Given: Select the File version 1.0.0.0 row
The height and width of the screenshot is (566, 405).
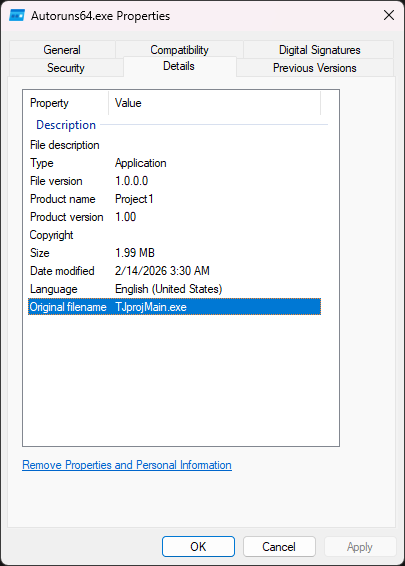Looking at the screenshot, I should (174, 181).
